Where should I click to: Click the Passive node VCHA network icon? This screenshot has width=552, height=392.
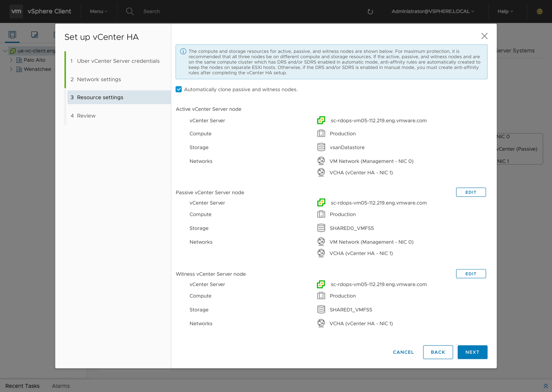tap(321, 253)
